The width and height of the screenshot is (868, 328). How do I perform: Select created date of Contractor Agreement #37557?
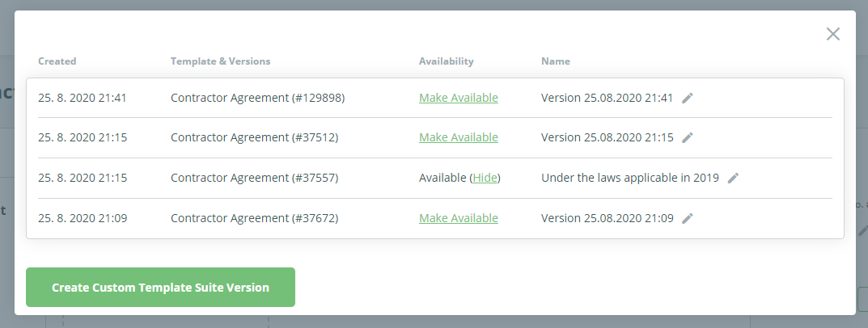[83, 178]
